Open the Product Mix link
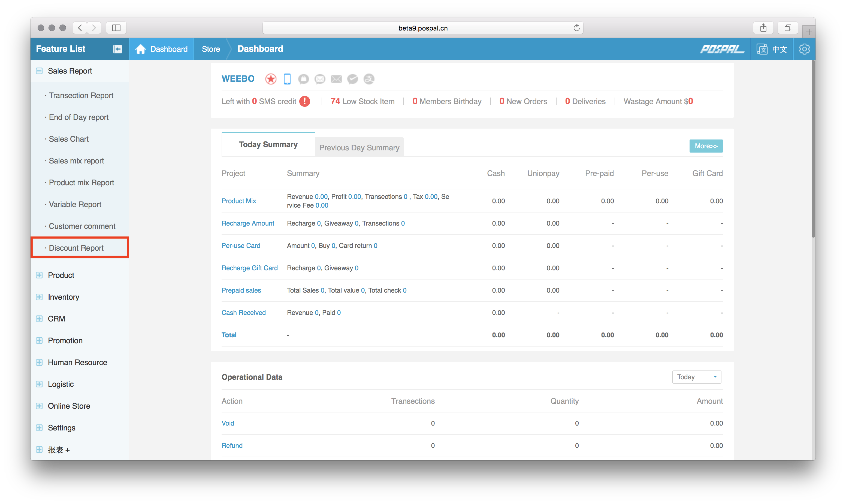This screenshot has width=846, height=504. pyautogui.click(x=238, y=201)
